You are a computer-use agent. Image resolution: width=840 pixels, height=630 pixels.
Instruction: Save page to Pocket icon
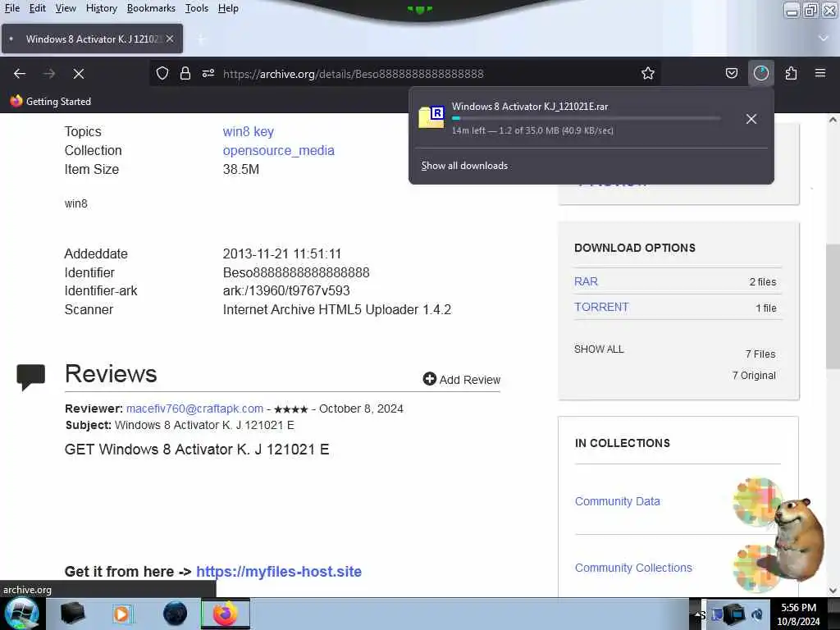tap(731, 73)
